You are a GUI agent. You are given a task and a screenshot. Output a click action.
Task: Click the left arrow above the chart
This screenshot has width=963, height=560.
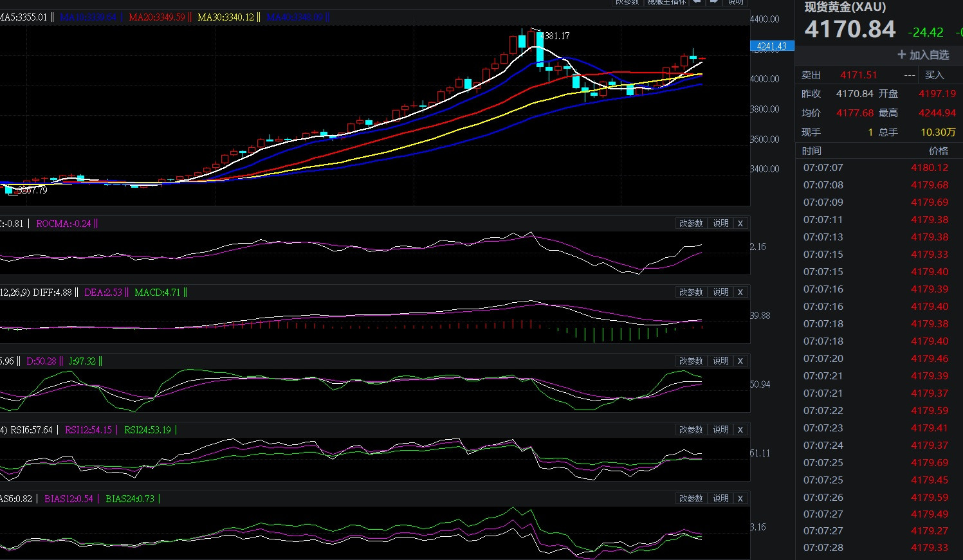(x=696, y=3)
